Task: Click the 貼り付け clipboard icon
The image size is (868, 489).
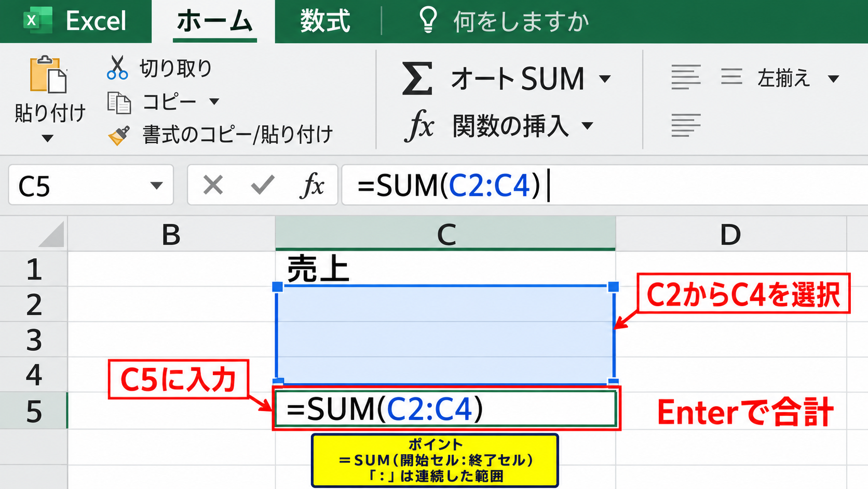Action: (x=48, y=74)
